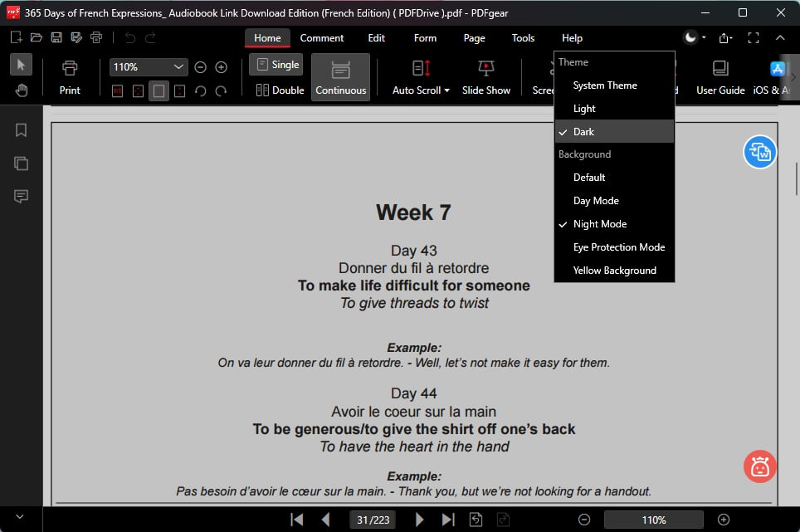This screenshot has width=800, height=532.
Task: Open the Comment tab
Action: [322, 38]
